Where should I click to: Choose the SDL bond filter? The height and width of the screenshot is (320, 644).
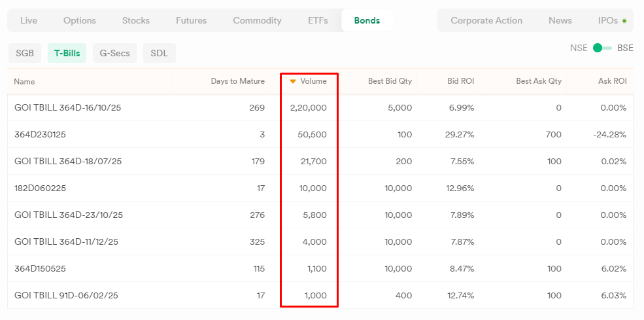[160, 53]
